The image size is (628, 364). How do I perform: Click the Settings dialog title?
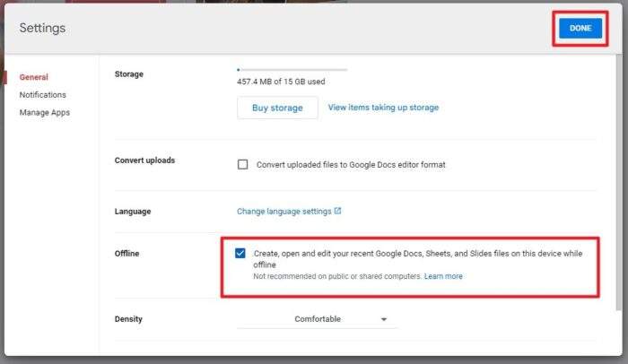[x=42, y=28]
